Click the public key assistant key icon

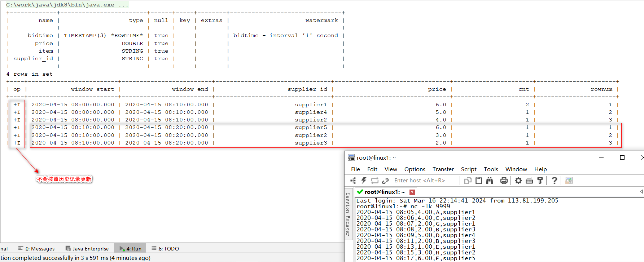tap(540, 181)
